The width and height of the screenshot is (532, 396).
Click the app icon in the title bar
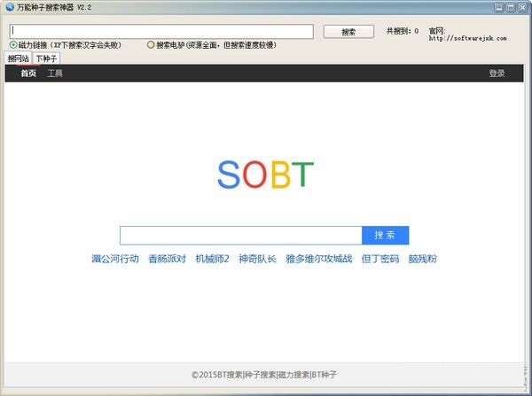tap(9, 6)
